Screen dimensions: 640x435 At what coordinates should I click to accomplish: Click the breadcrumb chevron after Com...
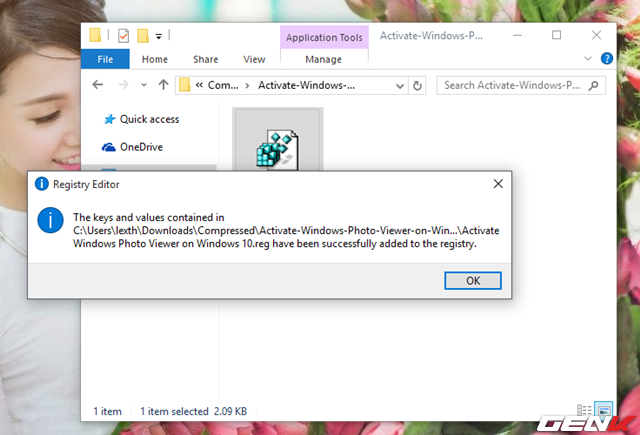click(x=247, y=86)
